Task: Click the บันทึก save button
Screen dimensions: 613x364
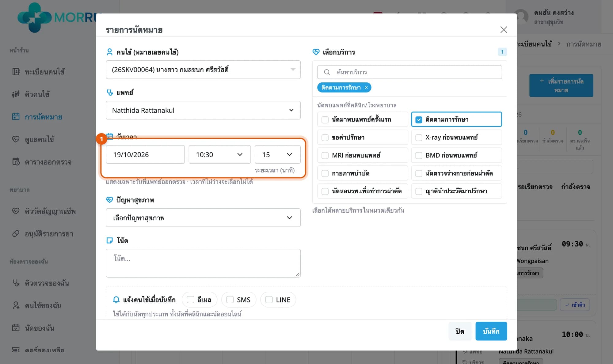Action: [491, 331]
